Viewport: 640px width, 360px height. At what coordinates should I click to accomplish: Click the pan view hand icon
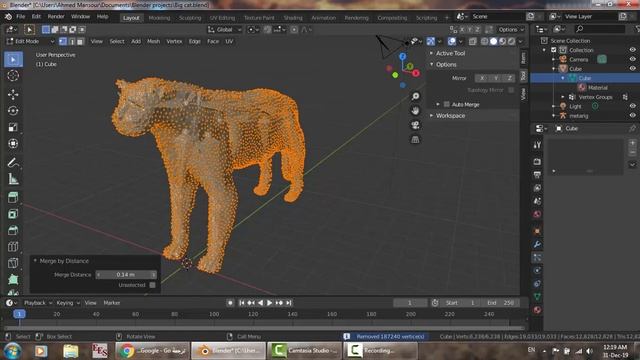click(x=415, y=111)
